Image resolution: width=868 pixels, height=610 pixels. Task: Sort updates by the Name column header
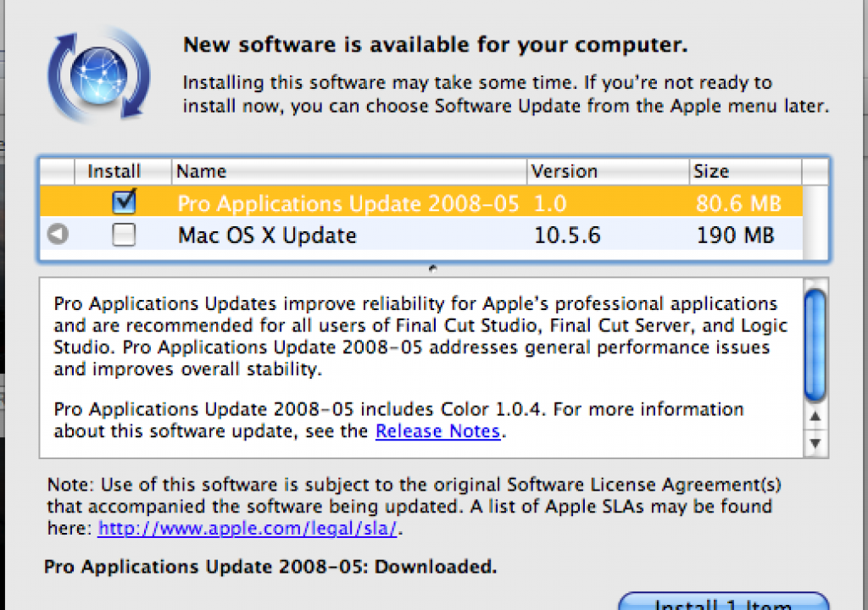click(348, 172)
